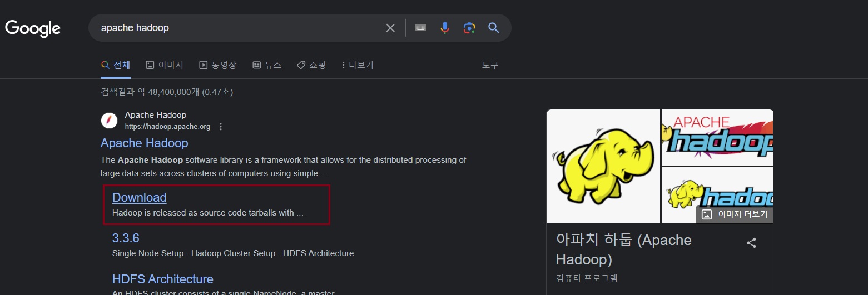Click the share icon in the knowledge panel
This screenshot has height=295, width=868.
(751, 243)
